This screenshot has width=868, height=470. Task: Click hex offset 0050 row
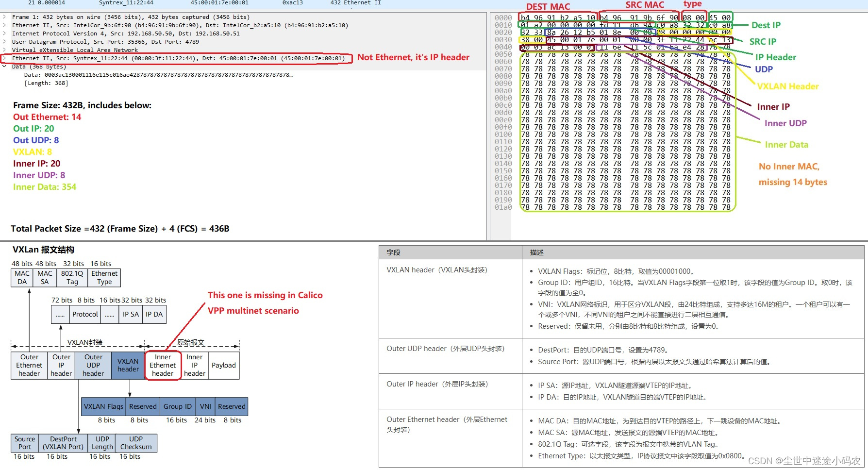pos(503,54)
